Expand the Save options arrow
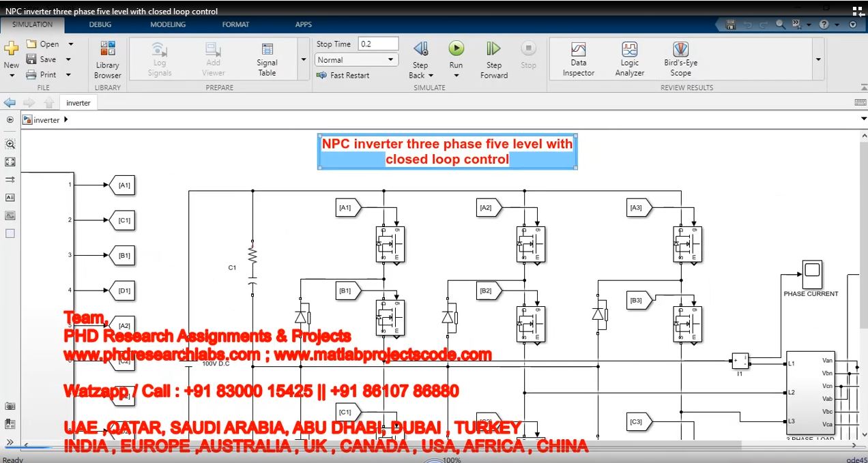Viewport: 868px width, 463px height. tap(68, 59)
